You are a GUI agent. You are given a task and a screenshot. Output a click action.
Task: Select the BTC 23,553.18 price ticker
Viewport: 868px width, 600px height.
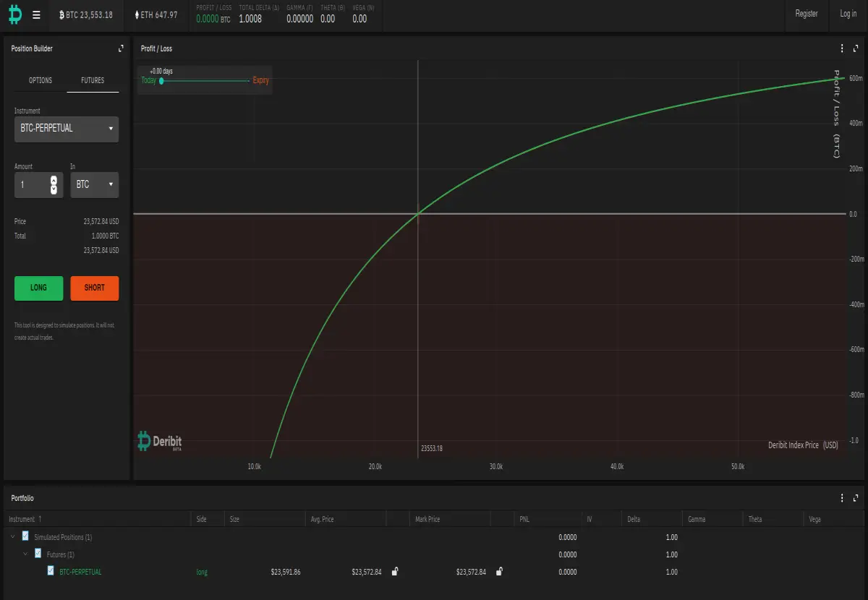[x=85, y=14]
